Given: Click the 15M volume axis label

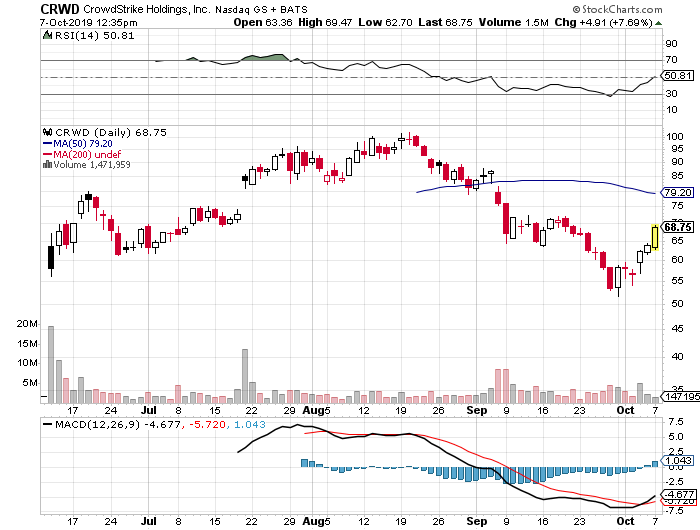Looking at the screenshot, I should pos(27,343).
